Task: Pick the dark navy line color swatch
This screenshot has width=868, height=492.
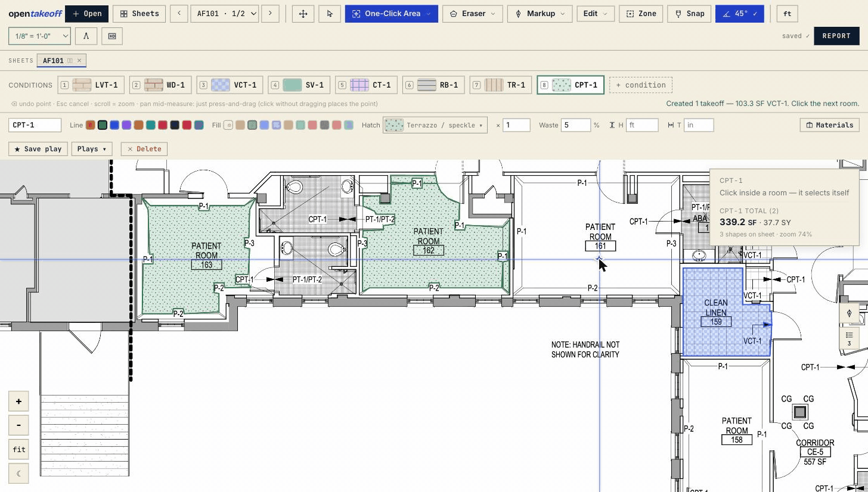Action: [x=175, y=125]
